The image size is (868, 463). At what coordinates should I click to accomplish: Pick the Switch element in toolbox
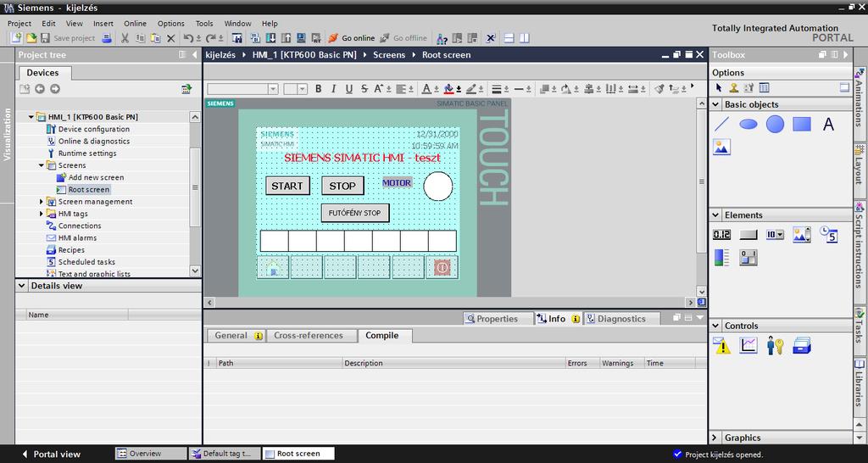pos(748,258)
